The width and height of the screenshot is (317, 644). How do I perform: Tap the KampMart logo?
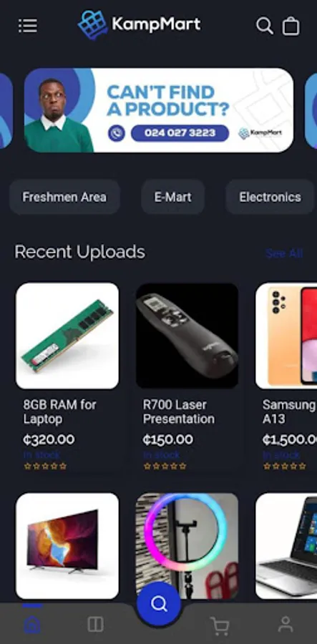click(x=140, y=24)
